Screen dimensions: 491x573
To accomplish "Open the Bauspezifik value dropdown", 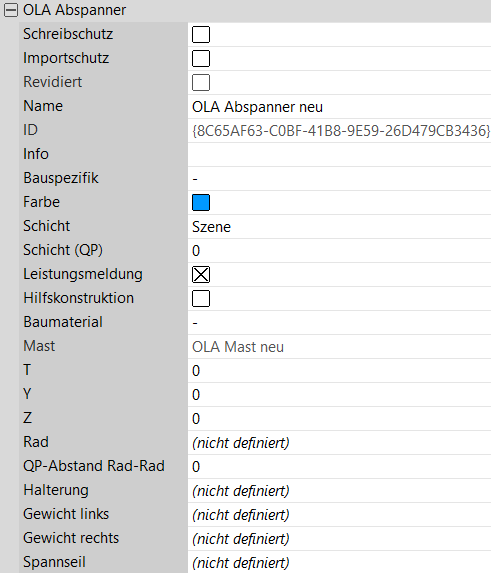I will tap(339, 179).
